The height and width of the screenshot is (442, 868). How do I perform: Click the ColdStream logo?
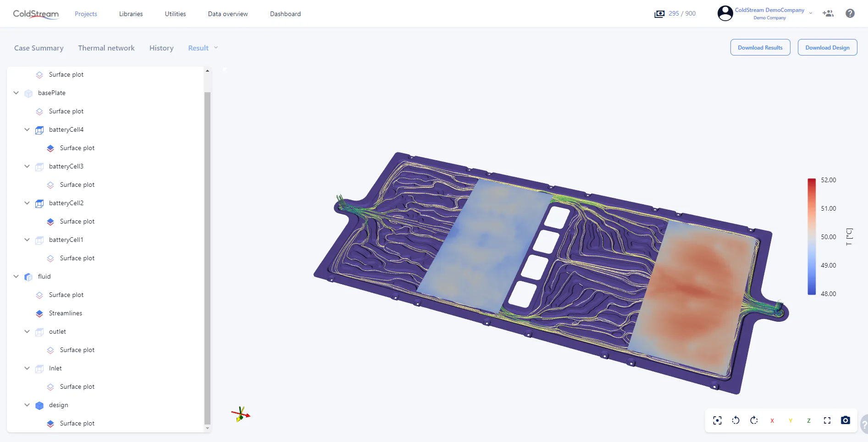click(x=36, y=14)
